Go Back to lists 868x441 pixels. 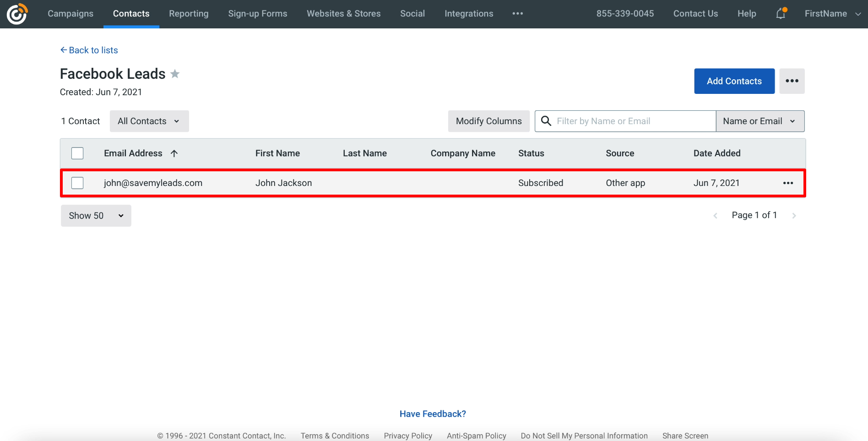click(x=89, y=50)
